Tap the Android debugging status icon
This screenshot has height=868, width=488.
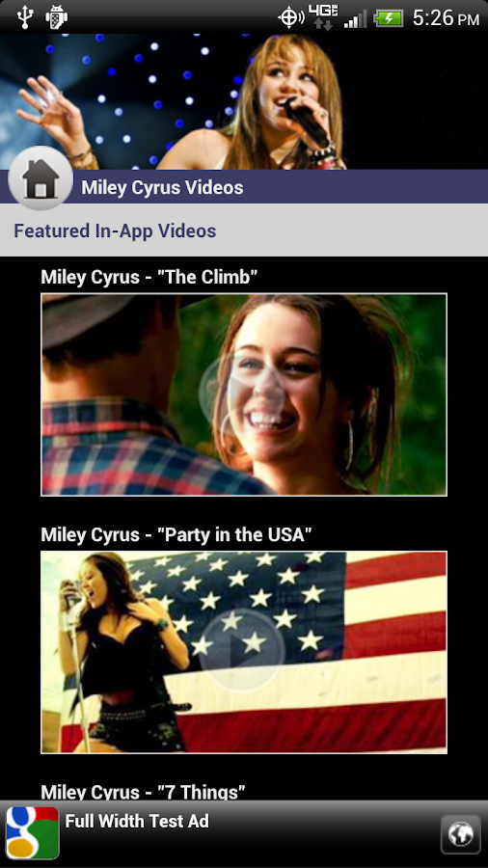57,17
